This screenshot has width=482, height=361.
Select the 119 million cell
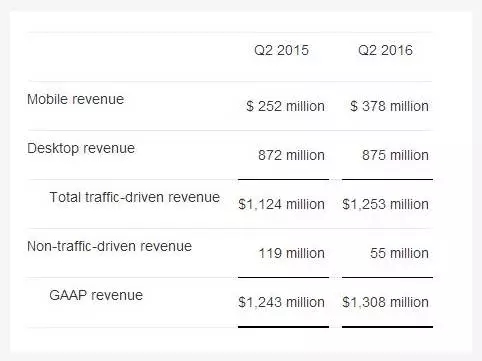(x=292, y=253)
